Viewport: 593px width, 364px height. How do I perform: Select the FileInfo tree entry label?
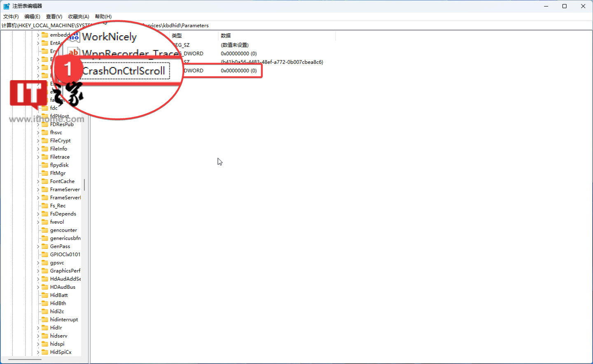tap(58, 149)
